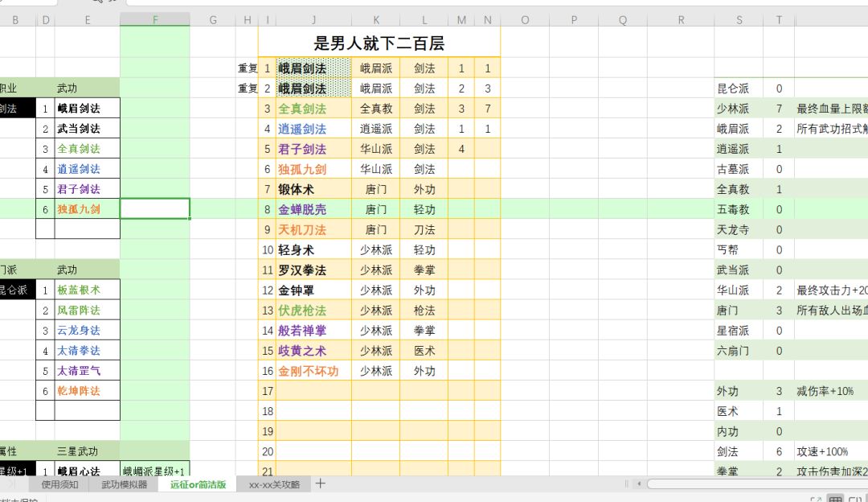Open the 使用须知 sheet tab
This screenshot has width=868, height=502.
[x=59, y=484]
